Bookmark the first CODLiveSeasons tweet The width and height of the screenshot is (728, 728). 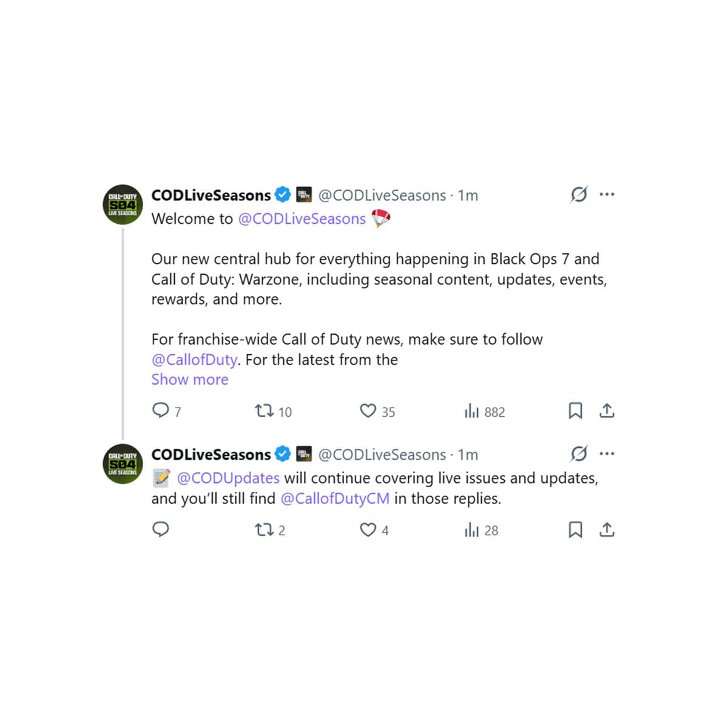tap(575, 411)
